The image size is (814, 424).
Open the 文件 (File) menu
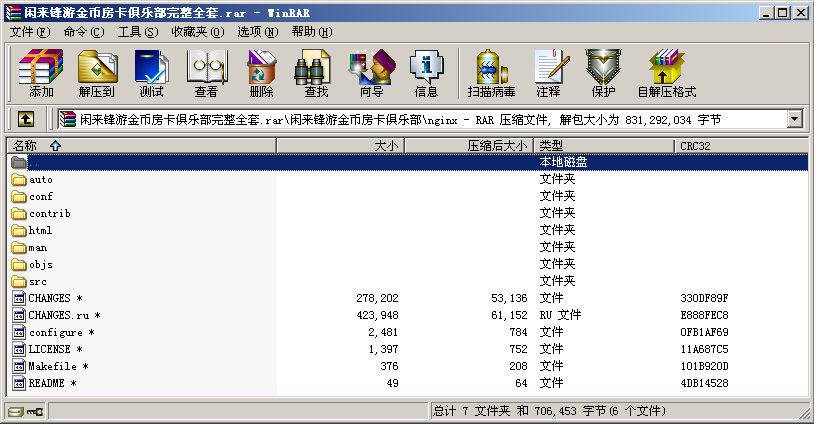(29, 32)
